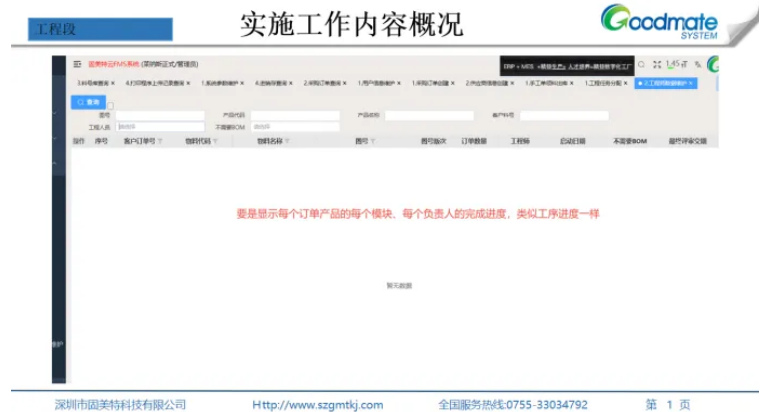Filter the 物料名称 column via funnel icon
This screenshot has height=412, width=767.
287,142
